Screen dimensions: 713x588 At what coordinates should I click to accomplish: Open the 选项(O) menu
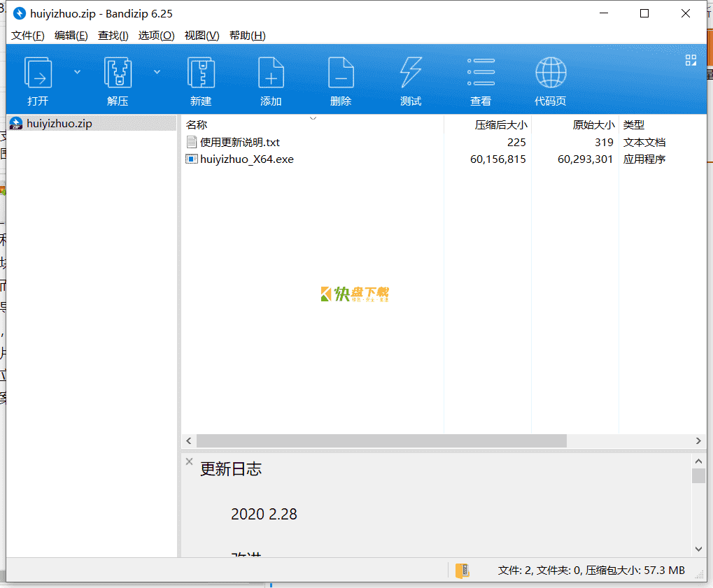point(157,36)
